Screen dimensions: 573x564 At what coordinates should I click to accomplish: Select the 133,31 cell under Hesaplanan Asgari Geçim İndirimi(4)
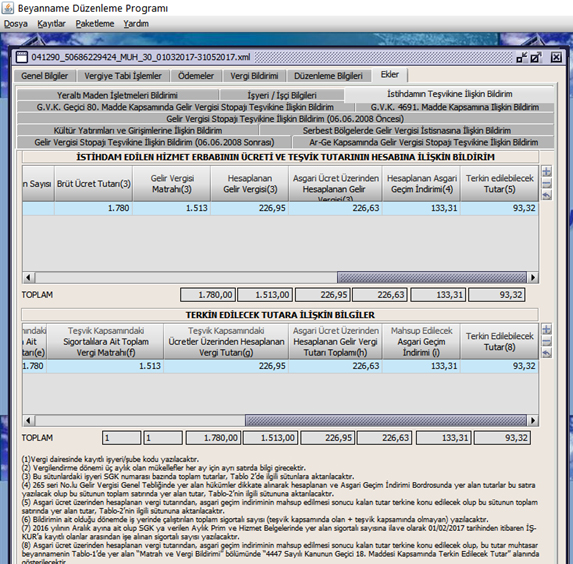[x=422, y=208]
